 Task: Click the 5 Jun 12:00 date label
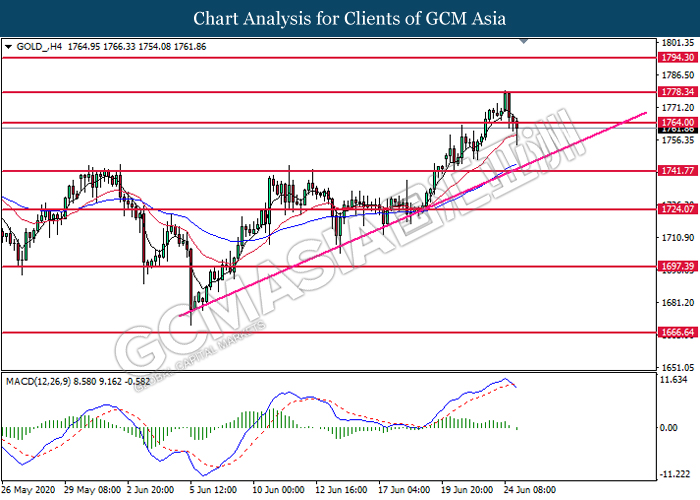pos(213,490)
